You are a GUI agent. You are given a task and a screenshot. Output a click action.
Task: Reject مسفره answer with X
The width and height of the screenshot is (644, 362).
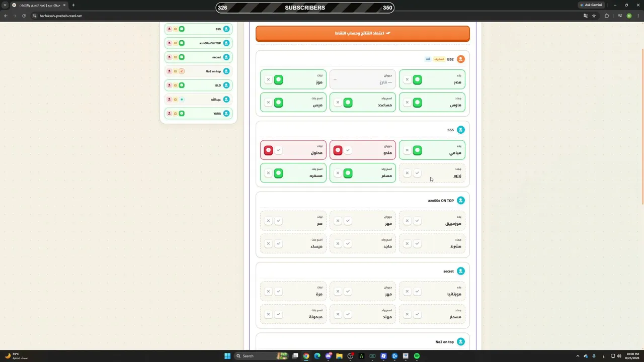(x=268, y=173)
